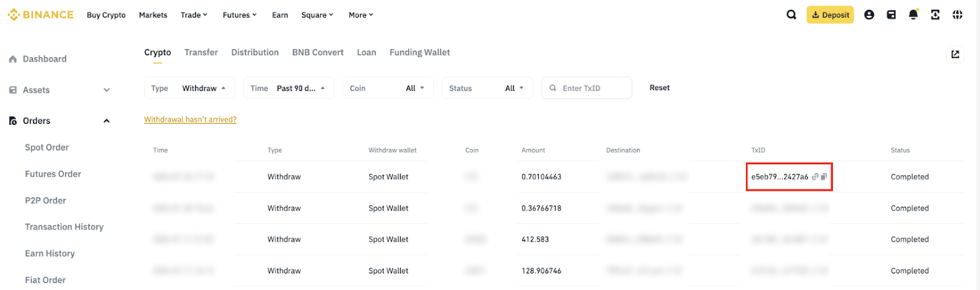Open the user profile icon
The width and height of the screenshot is (980, 290).
869,15
